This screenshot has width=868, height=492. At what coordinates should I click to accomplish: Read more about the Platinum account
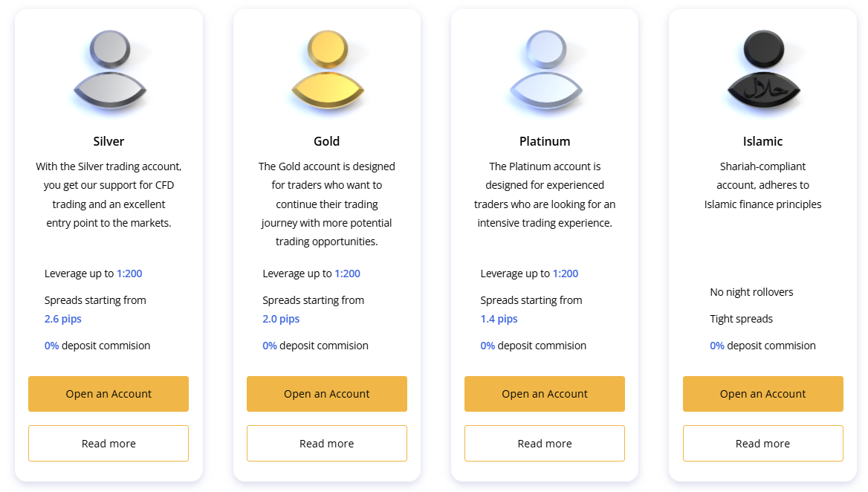(x=545, y=444)
